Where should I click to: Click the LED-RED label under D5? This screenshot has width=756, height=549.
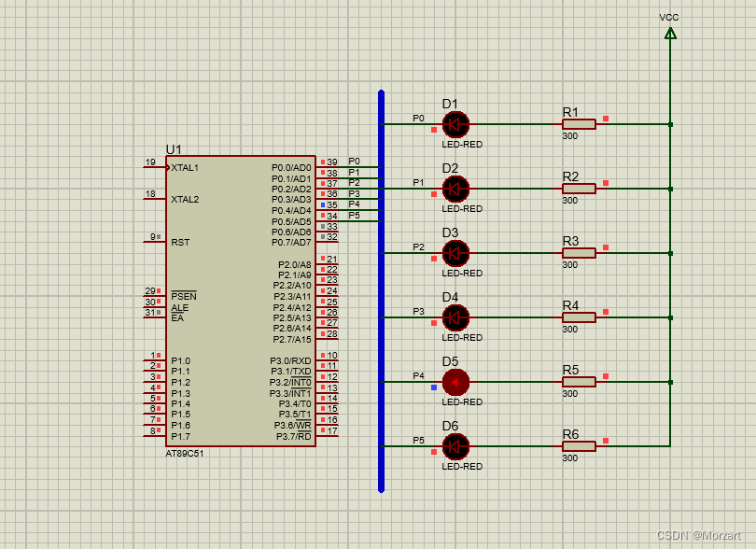462,401
